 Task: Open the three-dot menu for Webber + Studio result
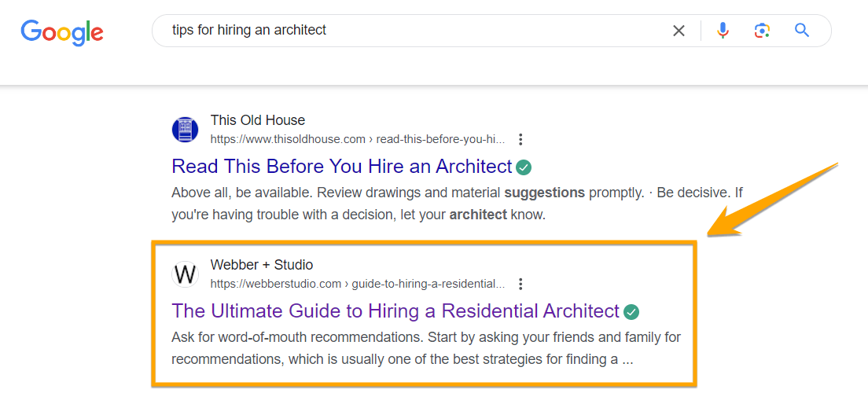point(520,284)
